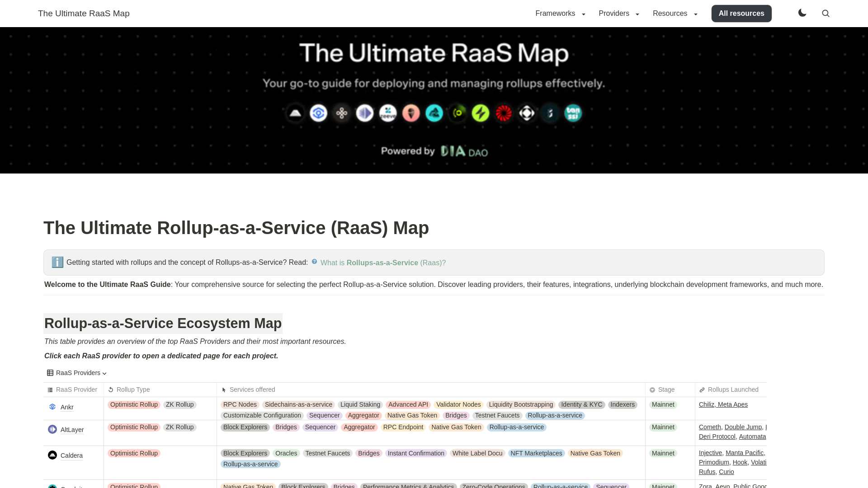Image resolution: width=868 pixels, height=488 pixels.
Task: Open the Manta Pacific rollup link
Action: pyautogui.click(x=745, y=453)
